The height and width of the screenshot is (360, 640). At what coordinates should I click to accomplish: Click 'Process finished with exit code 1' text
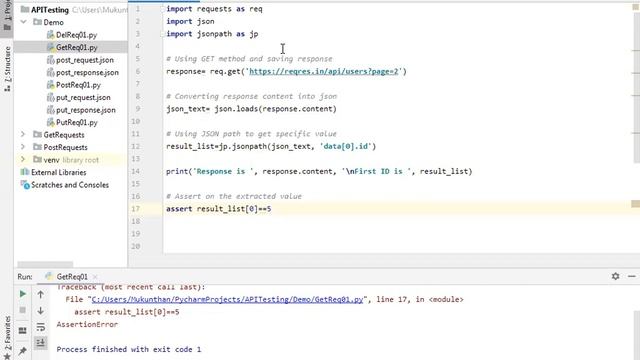point(129,349)
